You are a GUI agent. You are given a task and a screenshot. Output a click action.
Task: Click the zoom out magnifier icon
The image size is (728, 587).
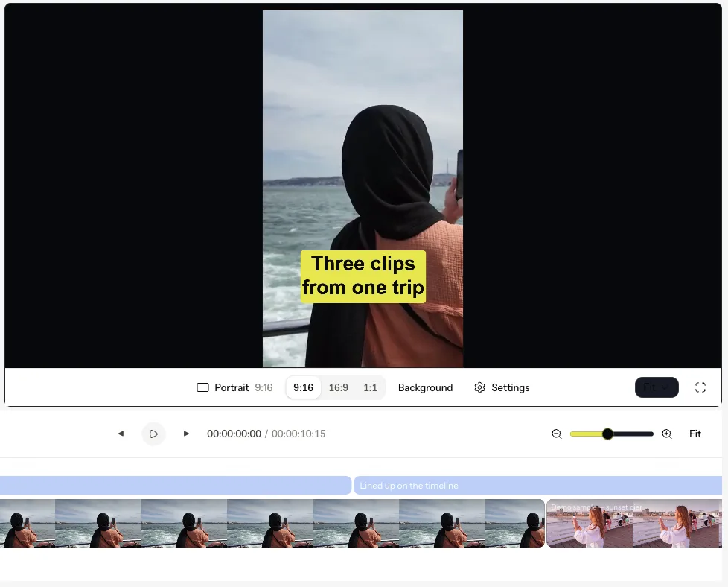557,434
